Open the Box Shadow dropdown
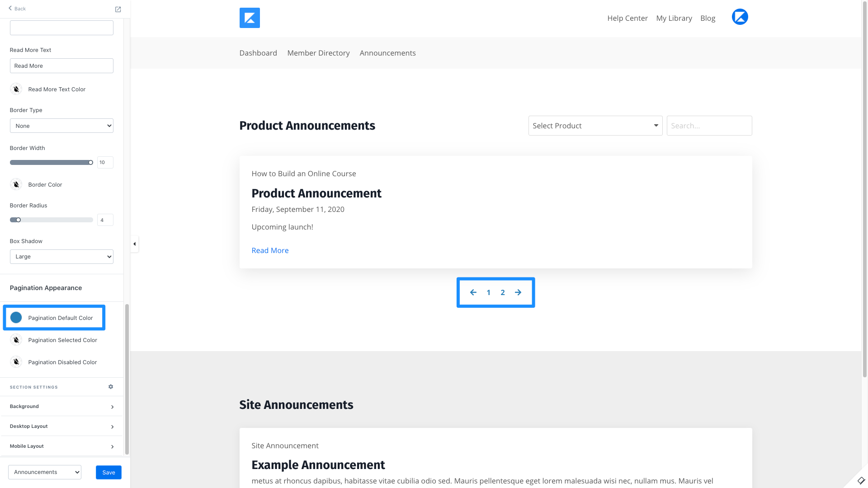Image resolution: width=868 pixels, height=488 pixels. pyautogui.click(x=61, y=257)
